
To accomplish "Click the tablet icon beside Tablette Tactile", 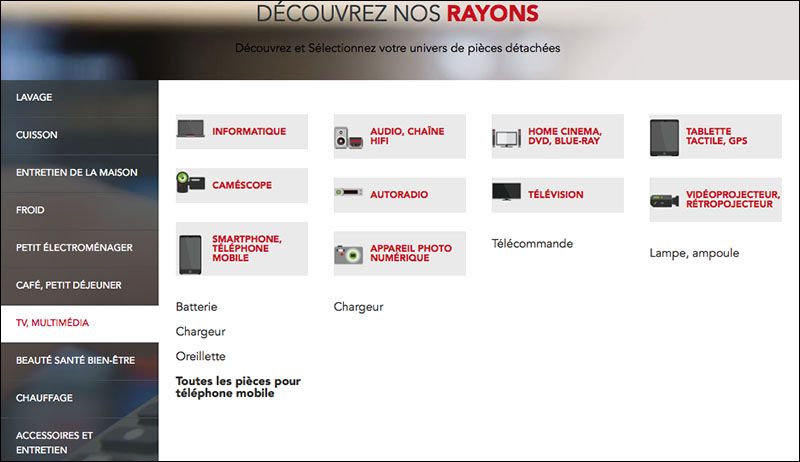I will [664, 136].
